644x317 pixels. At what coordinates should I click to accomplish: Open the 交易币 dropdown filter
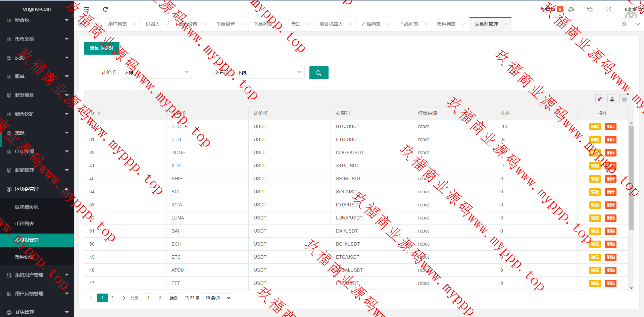tap(269, 72)
